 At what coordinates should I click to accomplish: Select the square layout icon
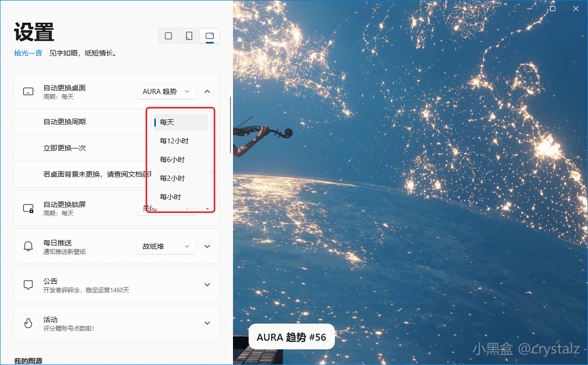coord(168,36)
